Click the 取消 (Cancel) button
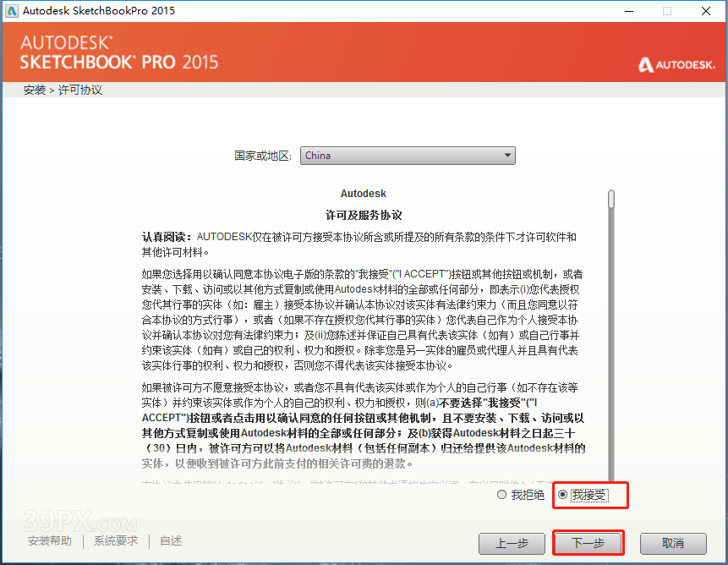 coord(673,543)
